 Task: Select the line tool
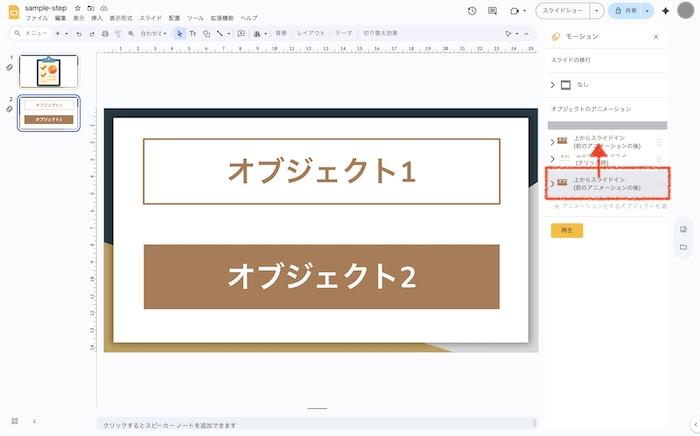click(220, 33)
